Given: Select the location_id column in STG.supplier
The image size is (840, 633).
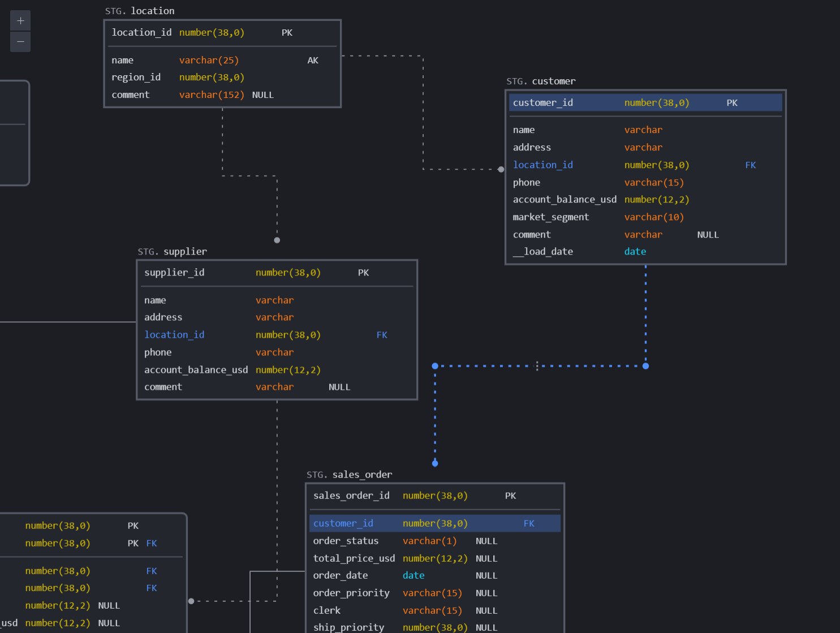Looking at the screenshot, I should point(174,334).
